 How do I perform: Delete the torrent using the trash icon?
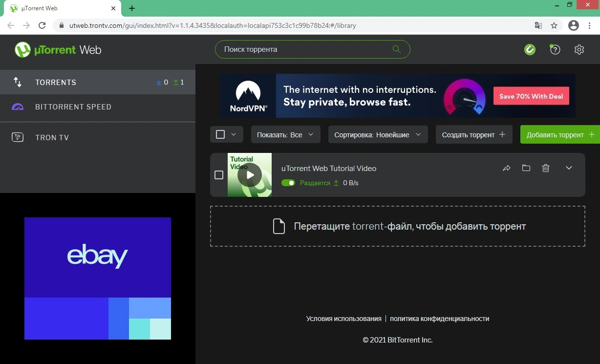[546, 168]
